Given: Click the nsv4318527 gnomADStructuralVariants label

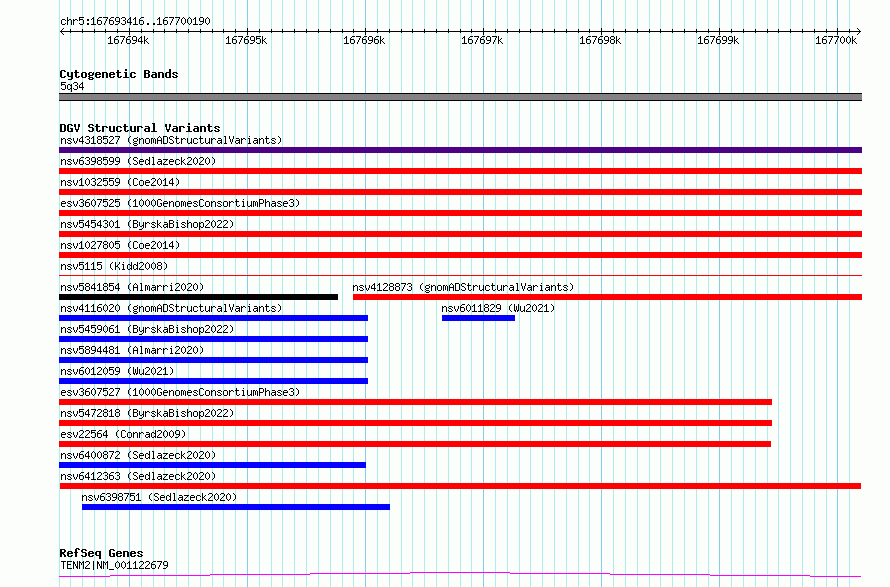Looking at the screenshot, I should point(171,140).
